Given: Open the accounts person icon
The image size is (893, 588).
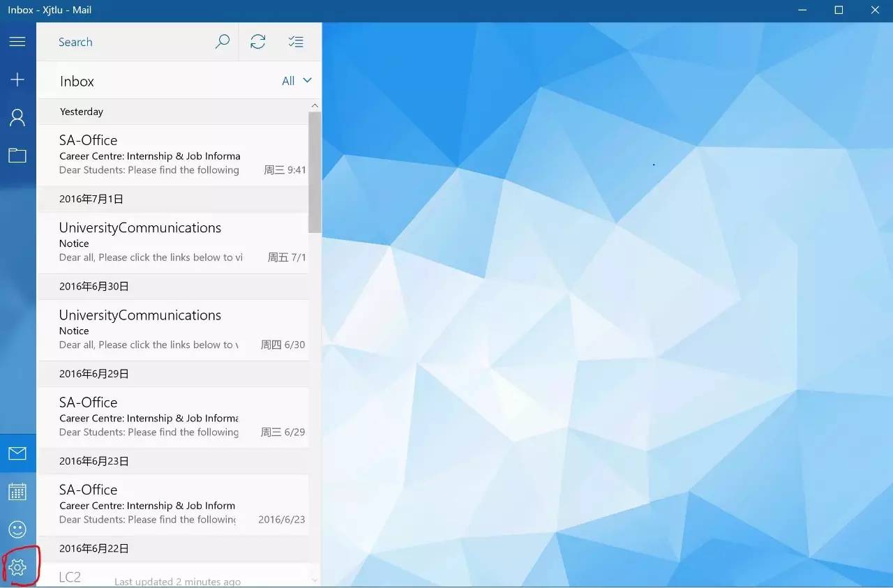Looking at the screenshot, I should pyautogui.click(x=17, y=117).
